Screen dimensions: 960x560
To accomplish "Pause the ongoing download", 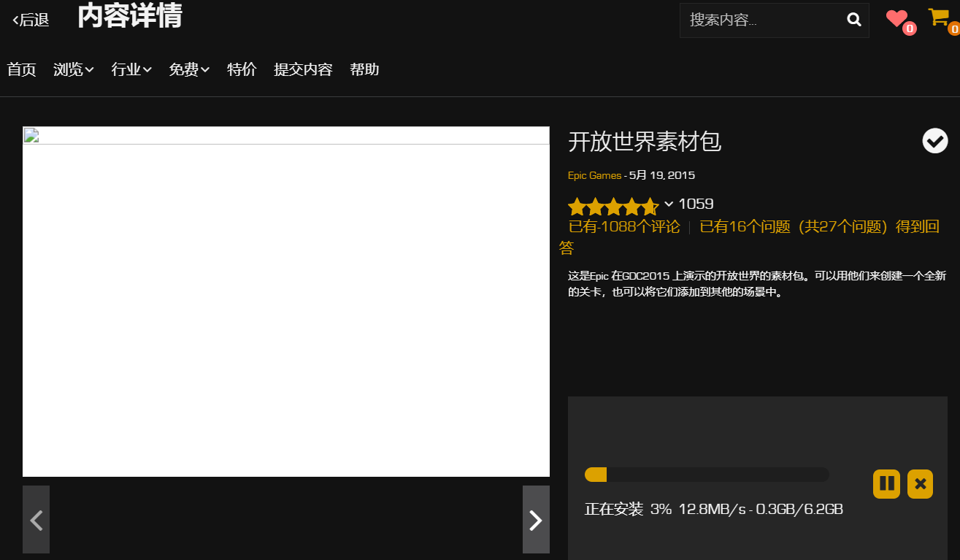I will pyautogui.click(x=886, y=483).
